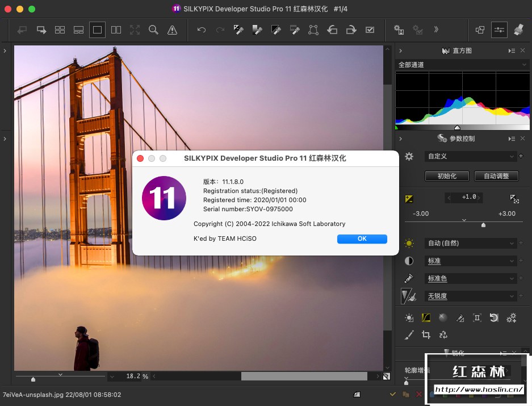Open the 参数控制 panel menu icon
Viewport: 532px width, 406px height.
[x=512, y=139]
